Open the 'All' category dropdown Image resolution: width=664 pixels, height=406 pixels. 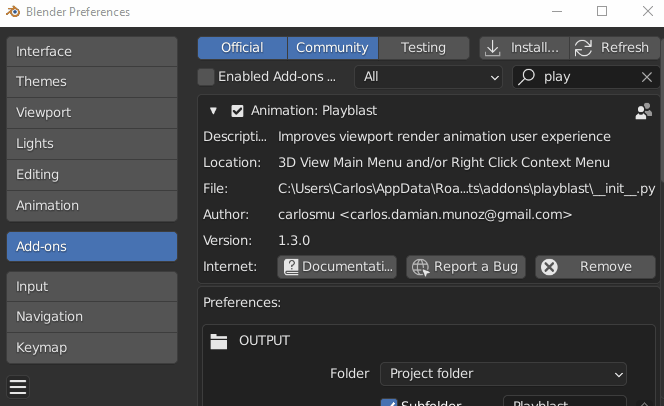[428, 77]
